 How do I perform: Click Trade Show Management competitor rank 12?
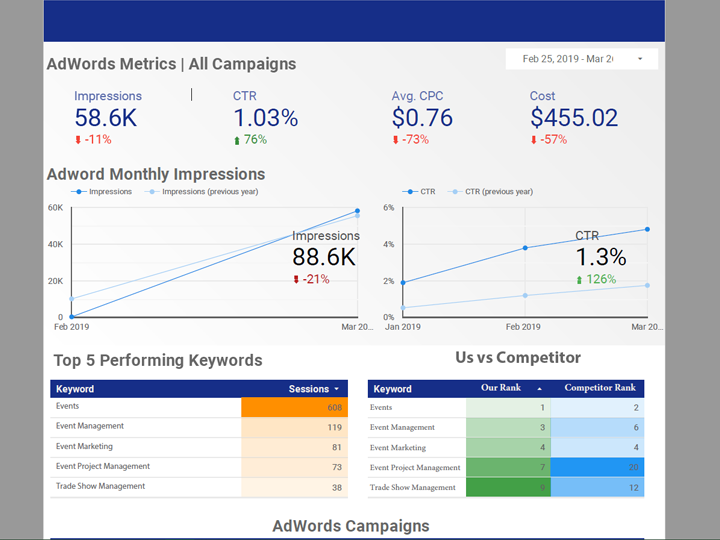(597, 488)
